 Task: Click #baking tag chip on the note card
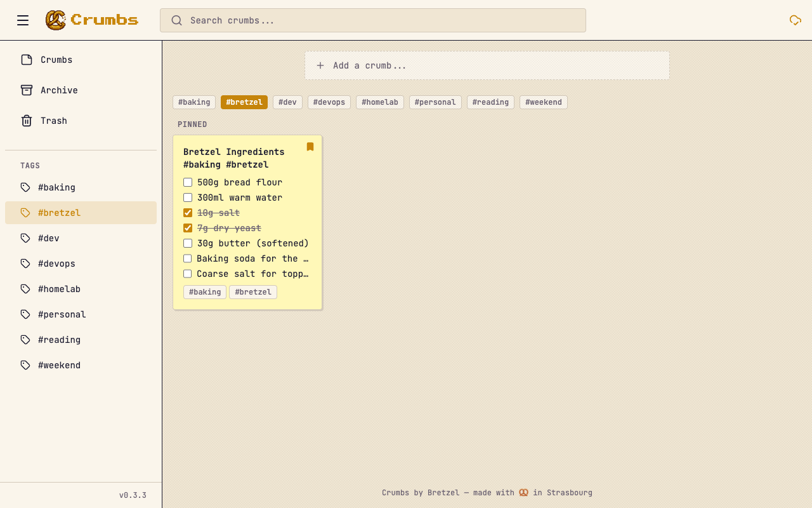[205, 292]
